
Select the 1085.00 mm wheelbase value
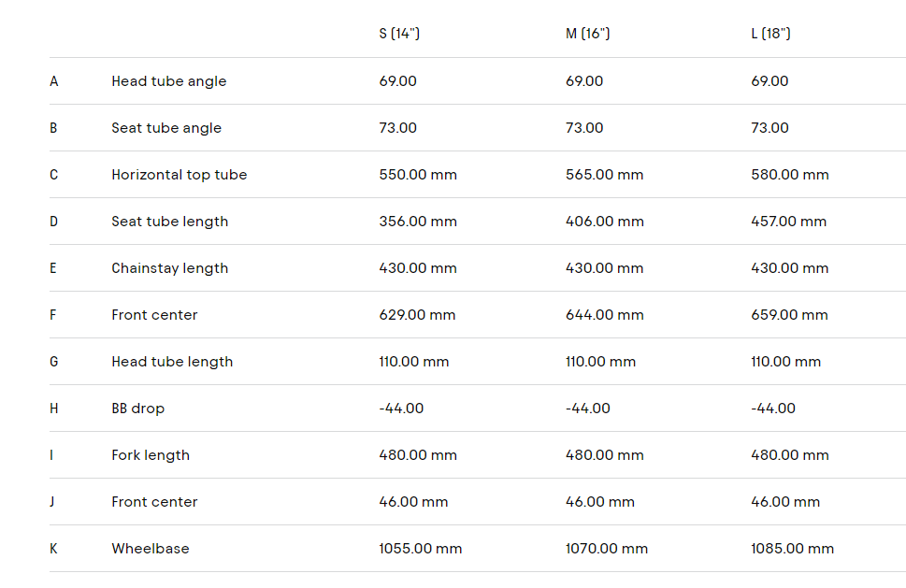click(x=792, y=549)
